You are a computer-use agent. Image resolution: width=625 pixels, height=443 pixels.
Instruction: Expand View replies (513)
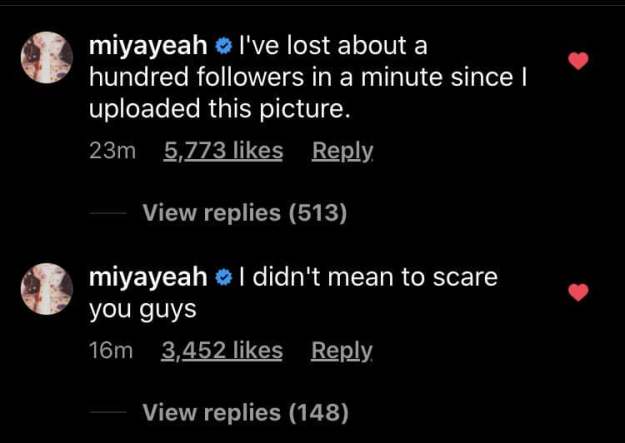coord(245,212)
